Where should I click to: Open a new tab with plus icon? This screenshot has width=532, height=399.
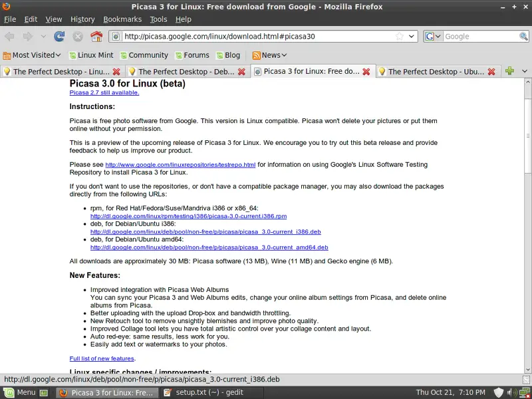(x=509, y=71)
